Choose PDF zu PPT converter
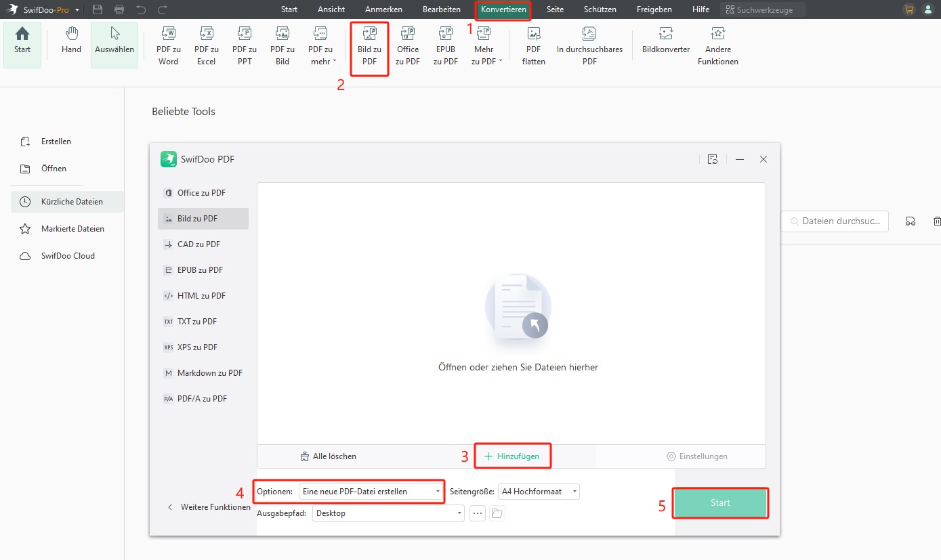Screen dimensions: 941x560 tap(245, 45)
